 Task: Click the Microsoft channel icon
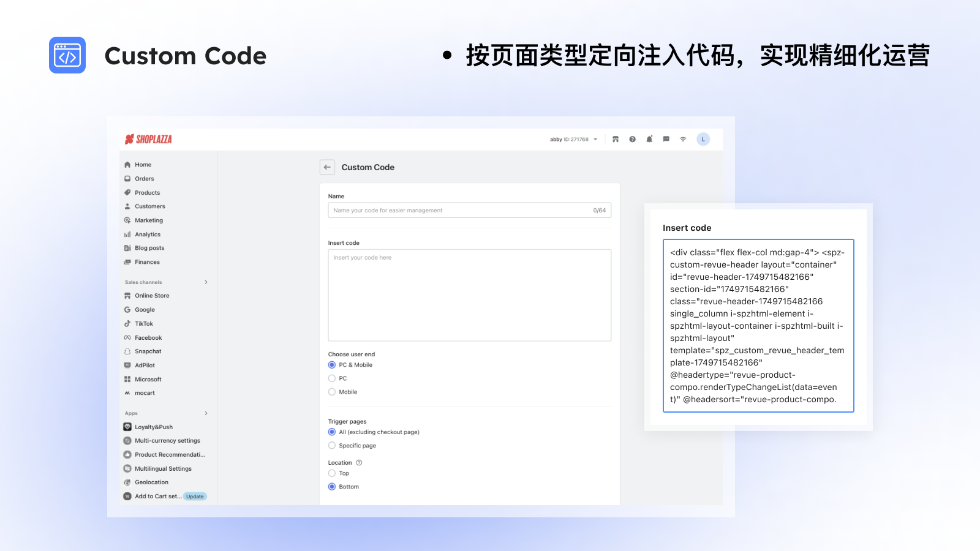point(127,380)
